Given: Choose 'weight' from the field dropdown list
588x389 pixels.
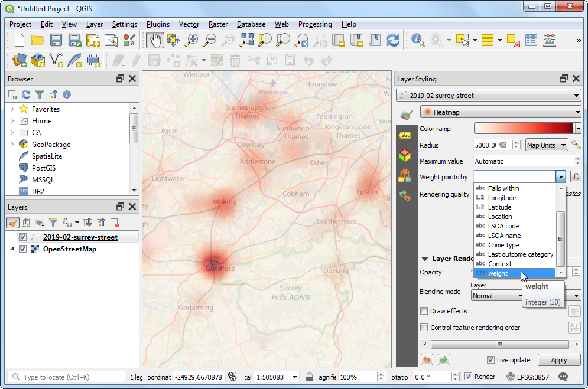Looking at the screenshot, I should pyautogui.click(x=498, y=273).
